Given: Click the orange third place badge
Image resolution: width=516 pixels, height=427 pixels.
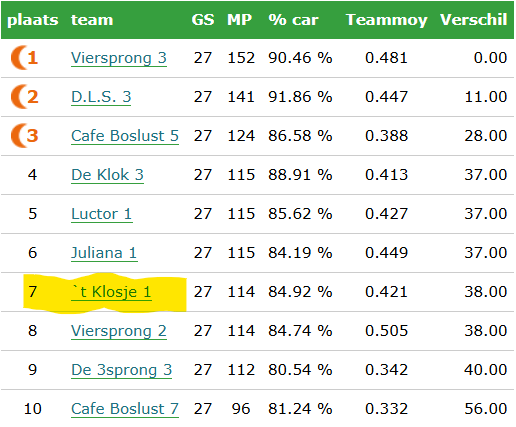Looking at the screenshot, I should click(x=24, y=136).
